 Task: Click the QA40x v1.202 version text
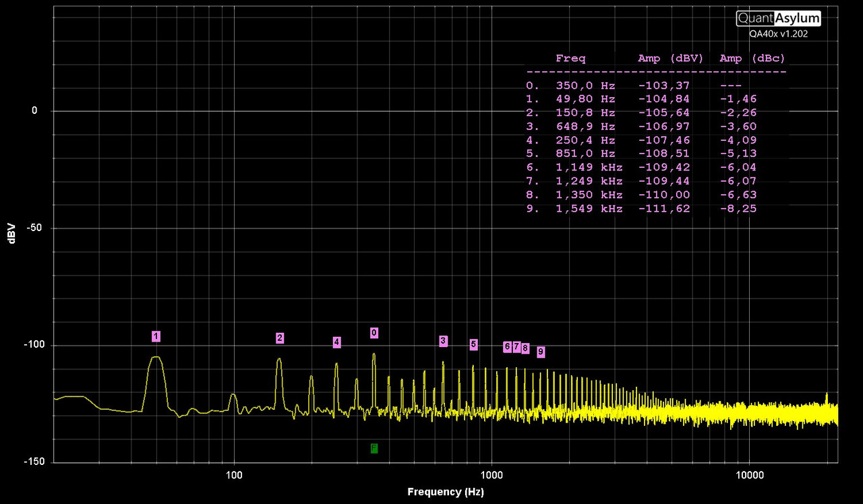(x=779, y=33)
